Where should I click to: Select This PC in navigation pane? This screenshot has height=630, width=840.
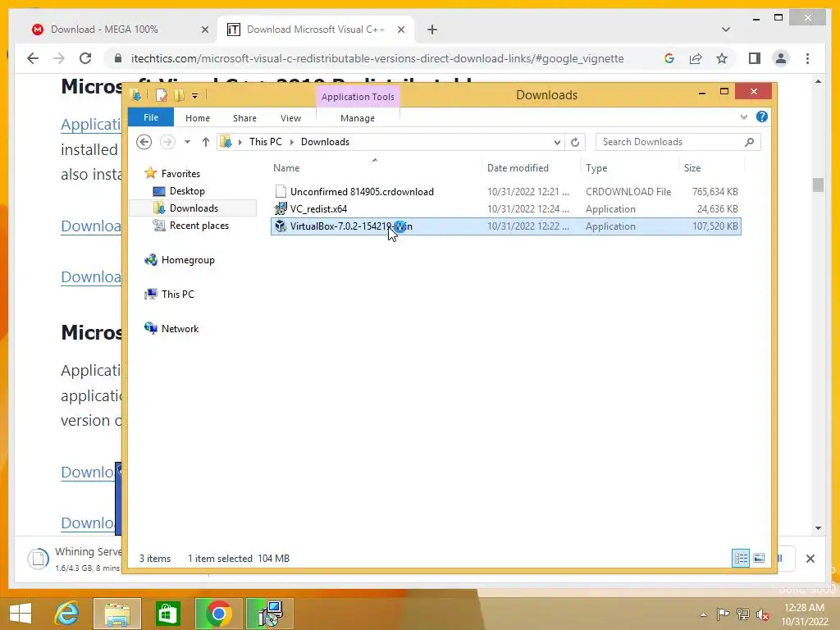(x=177, y=294)
